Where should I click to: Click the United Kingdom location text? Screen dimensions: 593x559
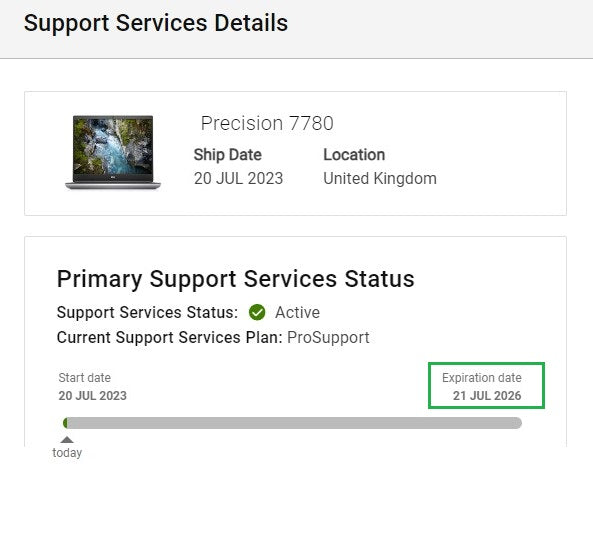tap(380, 179)
